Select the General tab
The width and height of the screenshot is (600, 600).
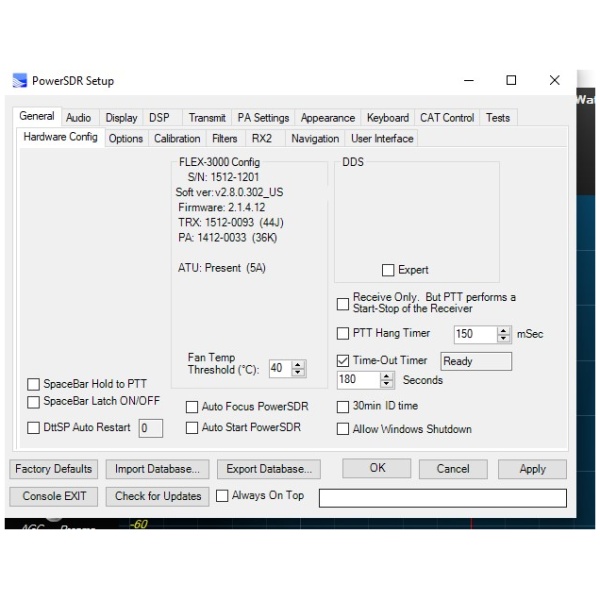tap(37, 116)
